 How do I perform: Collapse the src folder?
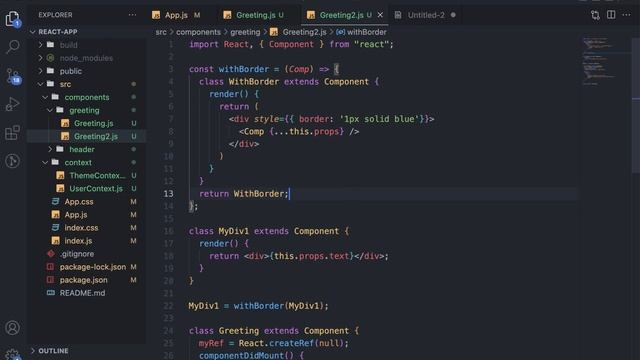(65, 84)
